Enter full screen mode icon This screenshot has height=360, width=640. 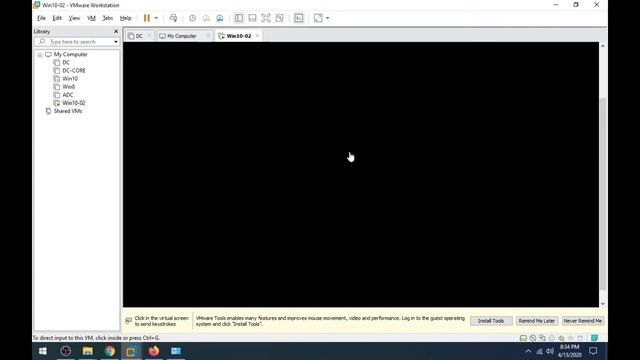click(x=266, y=18)
